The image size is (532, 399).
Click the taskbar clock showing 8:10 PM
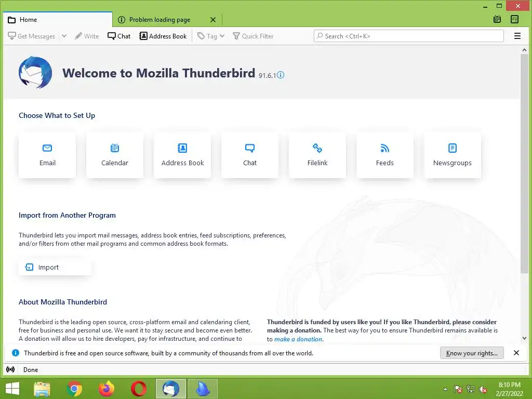pyautogui.click(x=509, y=389)
